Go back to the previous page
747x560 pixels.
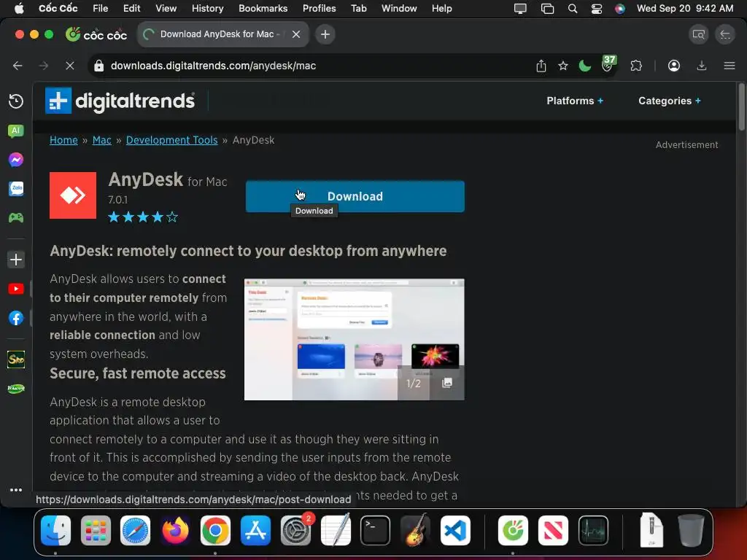[18, 66]
